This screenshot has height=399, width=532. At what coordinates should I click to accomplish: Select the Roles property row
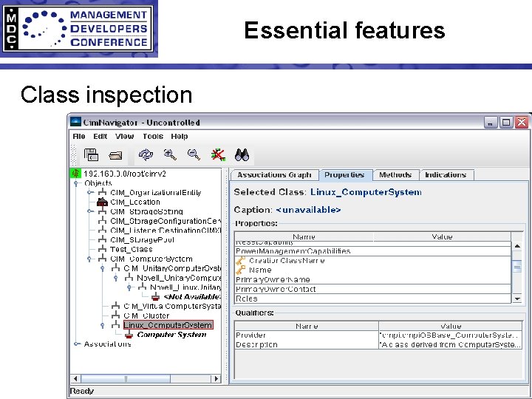(x=372, y=299)
